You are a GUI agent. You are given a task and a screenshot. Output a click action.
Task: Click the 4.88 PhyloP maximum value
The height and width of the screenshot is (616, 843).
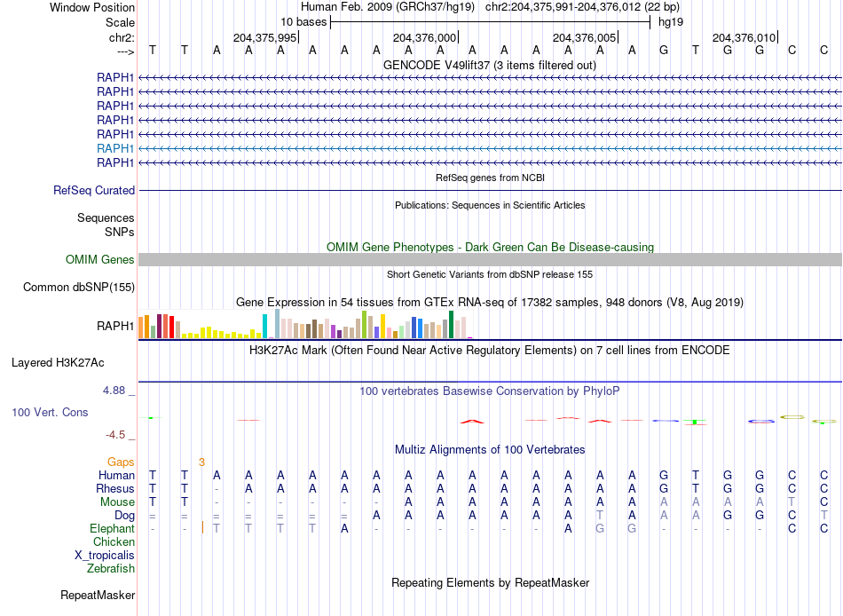tap(114, 391)
